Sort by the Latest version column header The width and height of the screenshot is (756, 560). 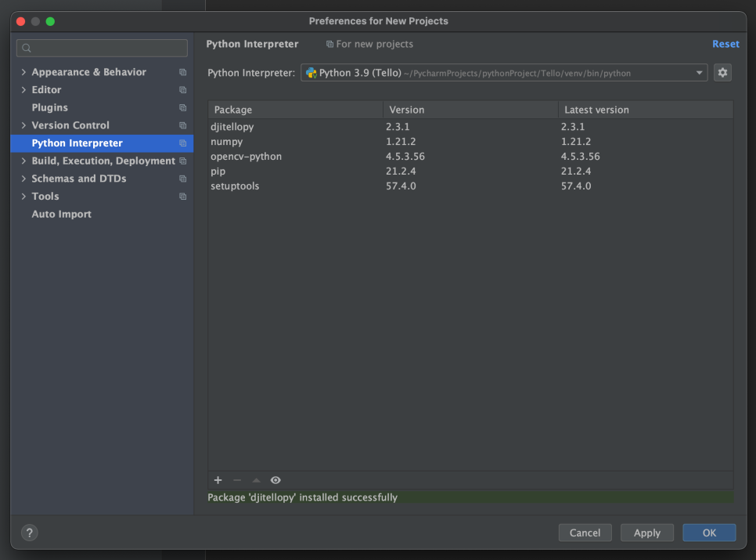(x=646, y=110)
